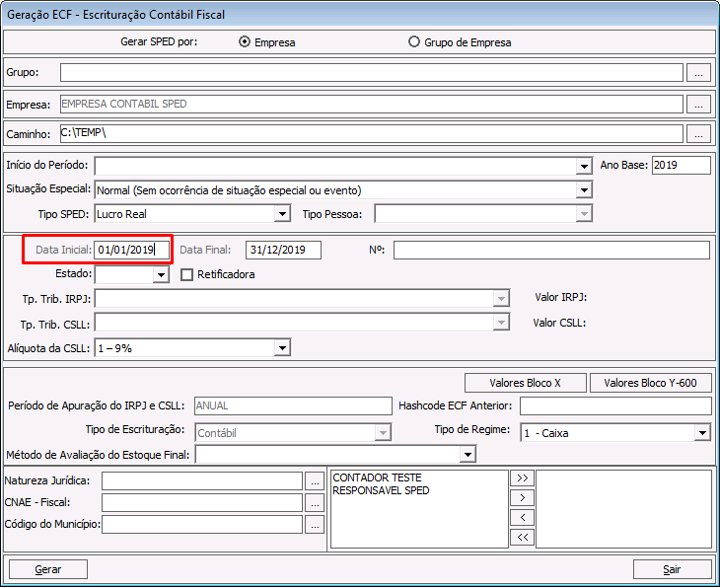
Task: Click the Grupo input field
Action: 372,73
